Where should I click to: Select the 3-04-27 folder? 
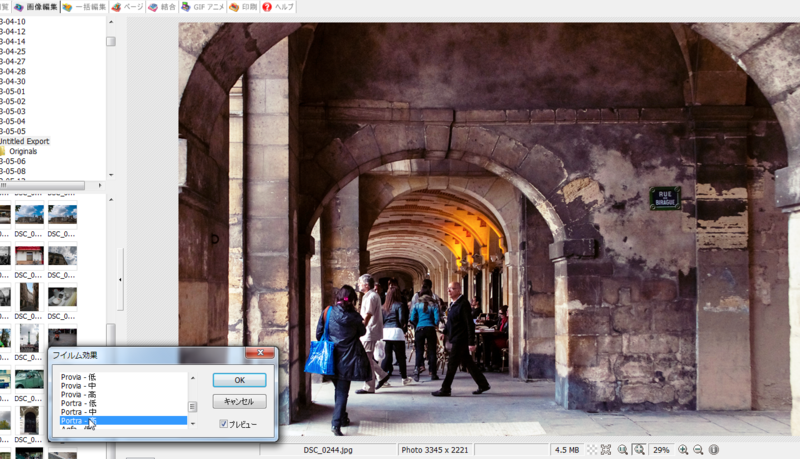[x=13, y=61]
